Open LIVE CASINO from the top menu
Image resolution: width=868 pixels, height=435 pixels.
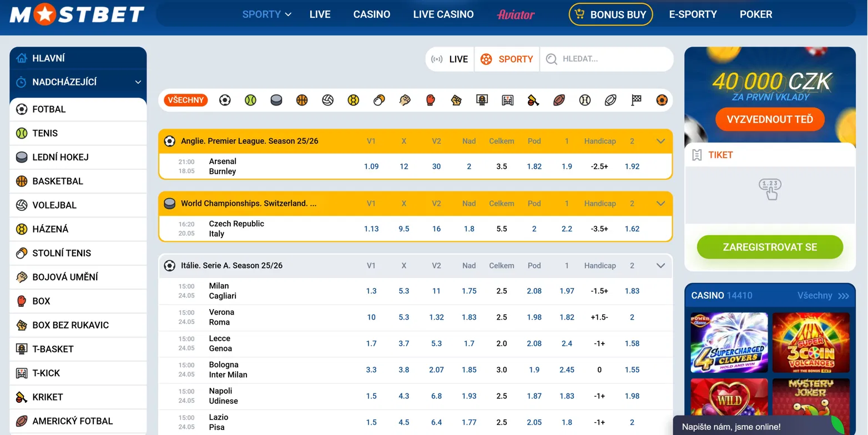pos(443,14)
